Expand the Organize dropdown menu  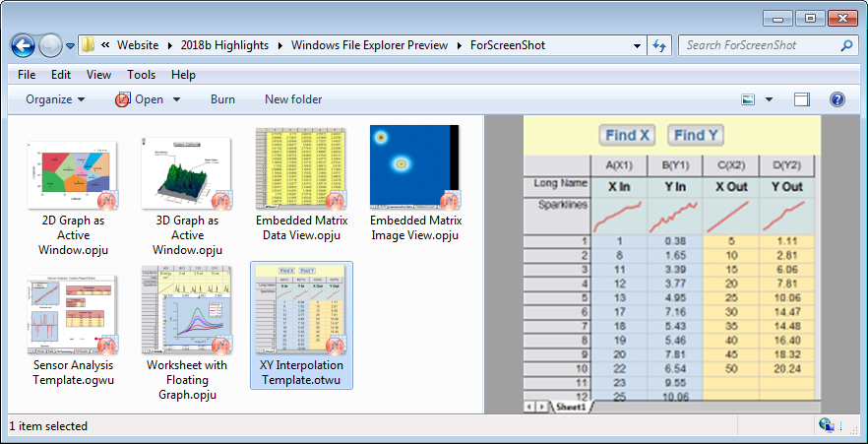(x=55, y=99)
